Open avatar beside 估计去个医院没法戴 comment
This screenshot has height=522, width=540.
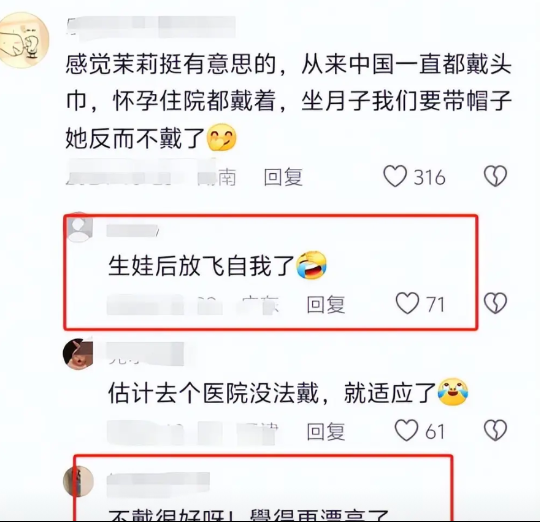[x=78, y=353]
